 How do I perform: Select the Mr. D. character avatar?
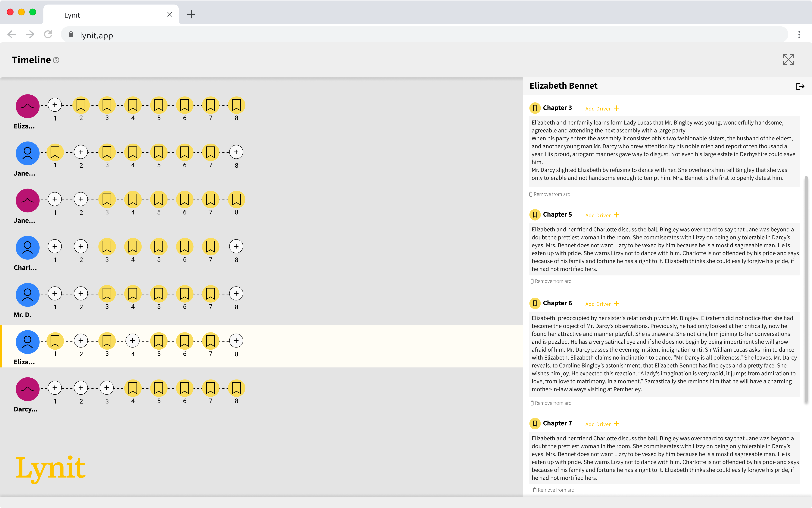[x=27, y=295]
